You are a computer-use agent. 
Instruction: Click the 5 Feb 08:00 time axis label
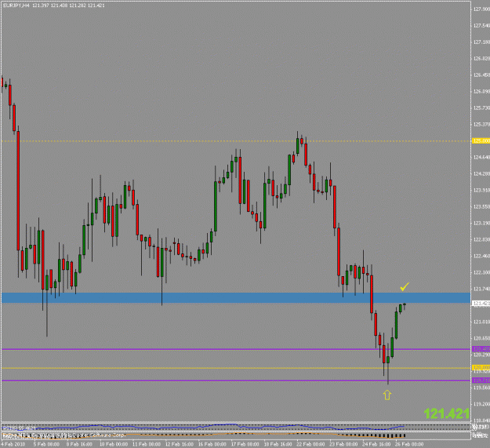click(46, 444)
